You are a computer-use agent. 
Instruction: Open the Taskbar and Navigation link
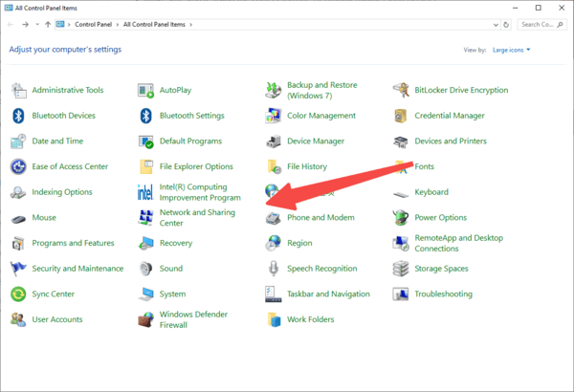328,294
